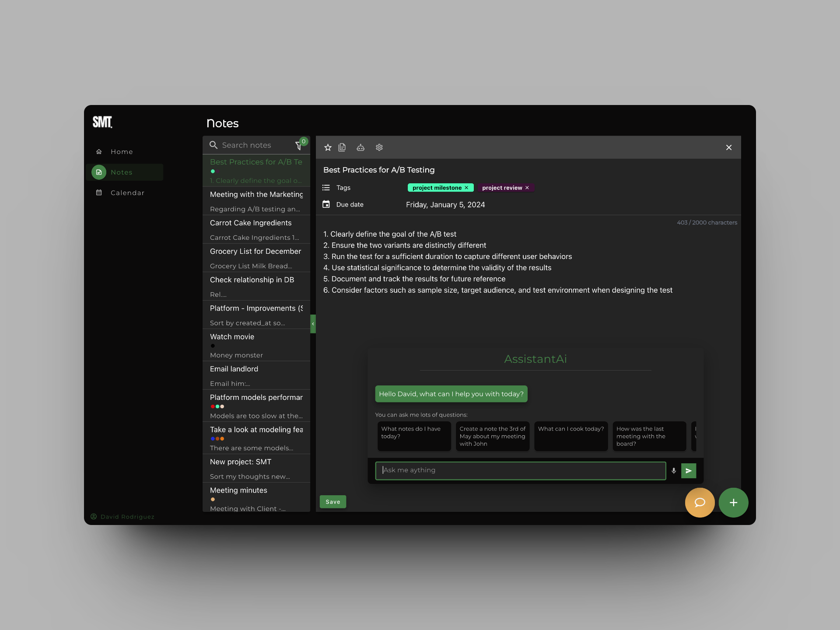840x630 pixels.
Task: Open the orange chat bubble button
Action: pos(700,502)
